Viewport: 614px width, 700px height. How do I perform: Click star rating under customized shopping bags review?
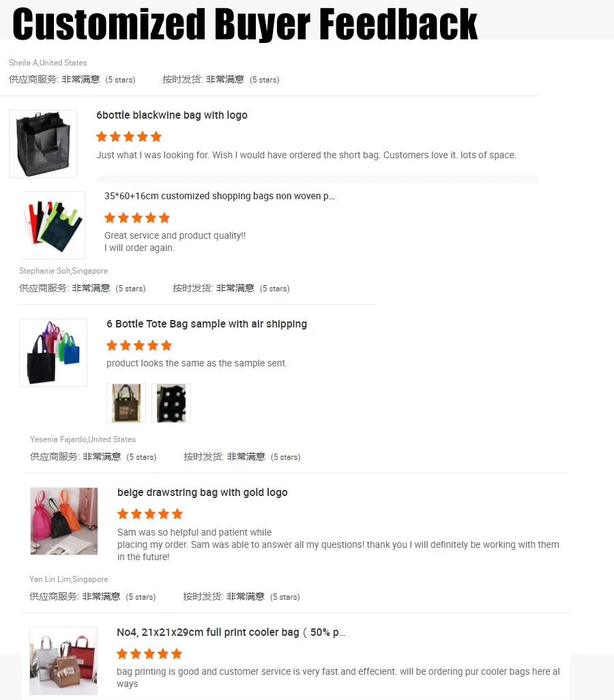pos(137,218)
